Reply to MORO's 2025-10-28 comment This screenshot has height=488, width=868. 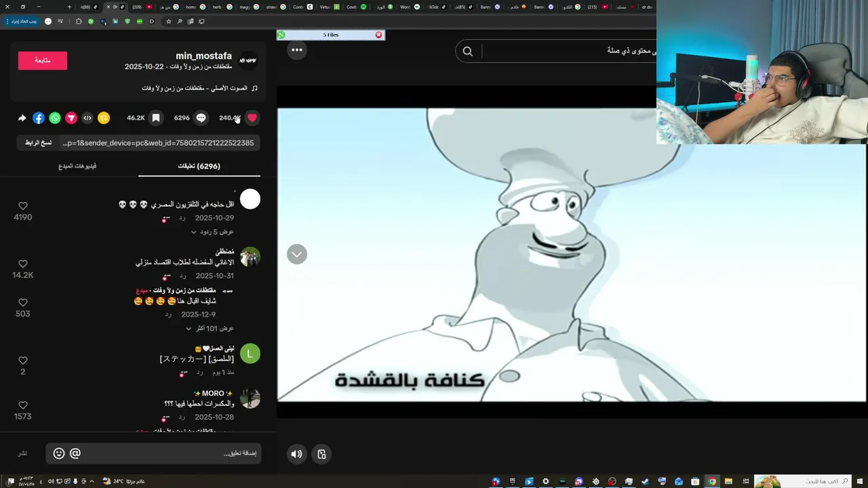point(182,418)
